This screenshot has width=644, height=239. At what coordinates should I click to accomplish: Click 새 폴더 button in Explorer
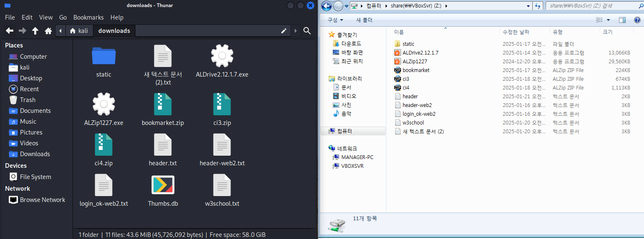tap(364, 20)
